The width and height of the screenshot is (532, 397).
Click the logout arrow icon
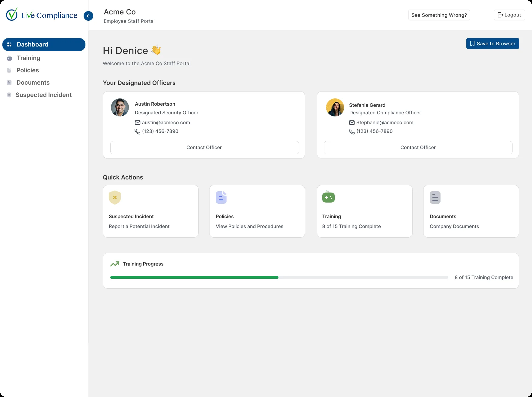tap(500, 15)
